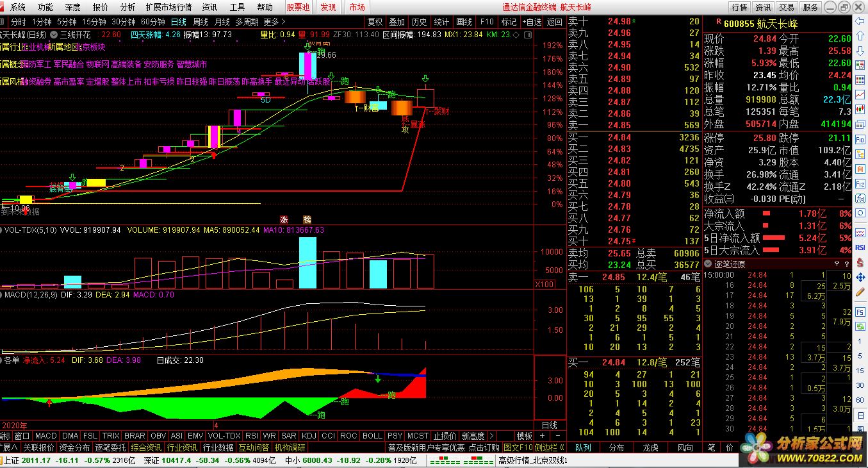Screen dimensions: 868x468
Task: Switch to 分时 intraday view
Action: point(18,21)
